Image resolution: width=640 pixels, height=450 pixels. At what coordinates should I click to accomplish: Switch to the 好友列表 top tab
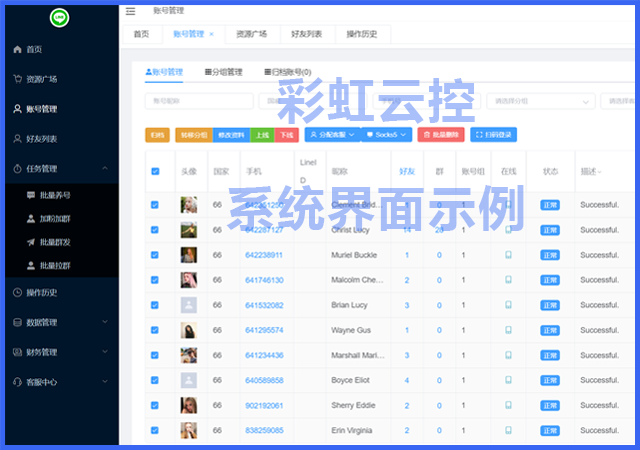pos(306,34)
